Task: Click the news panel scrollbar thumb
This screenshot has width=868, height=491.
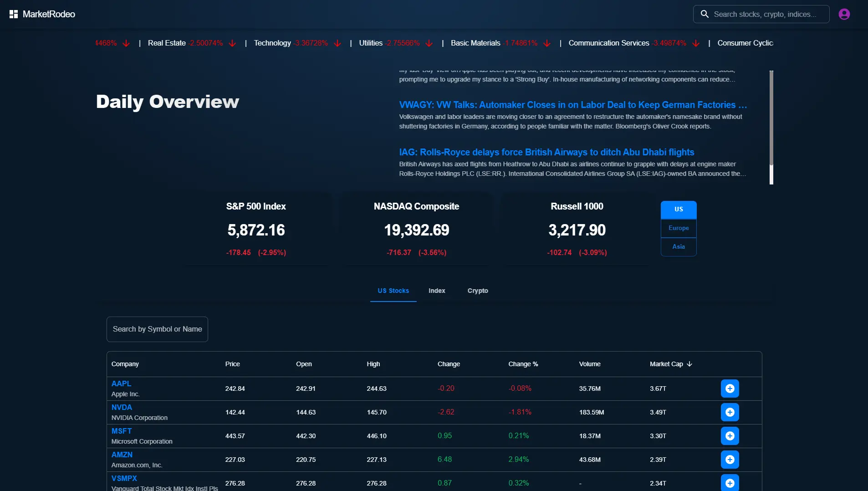Action: tap(771, 118)
